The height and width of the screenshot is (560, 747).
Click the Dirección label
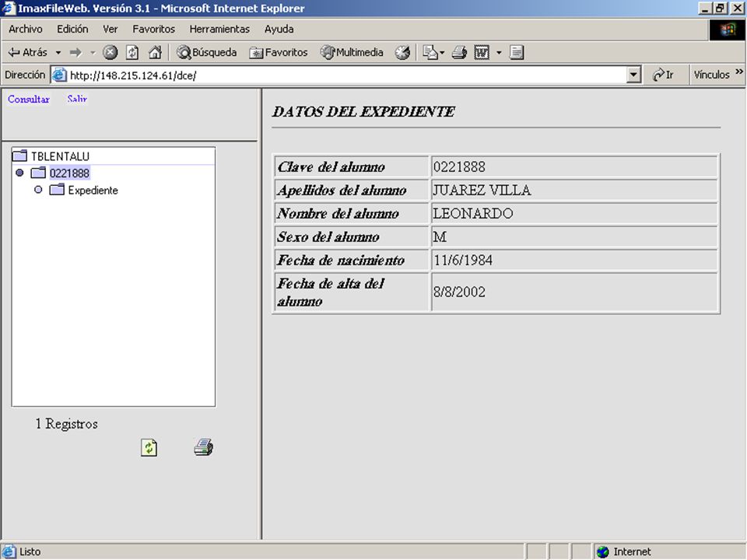pos(25,75)
